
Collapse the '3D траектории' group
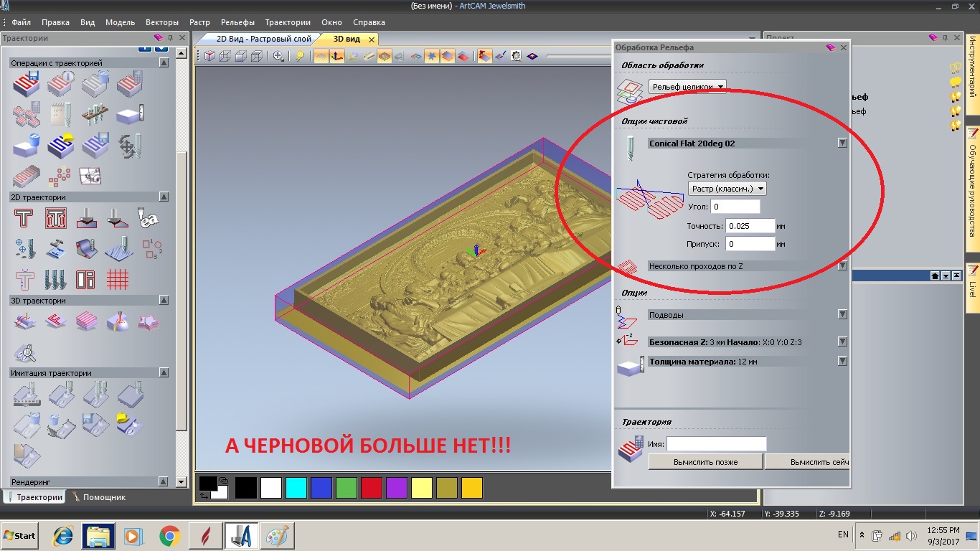point(164,301)
